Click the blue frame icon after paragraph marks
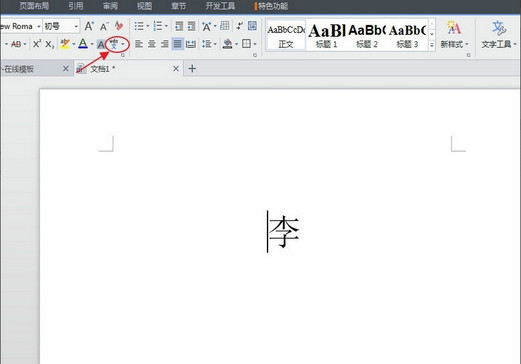Image resolution: width=521 pixels, height=364 pixels. tap(252, 26)
